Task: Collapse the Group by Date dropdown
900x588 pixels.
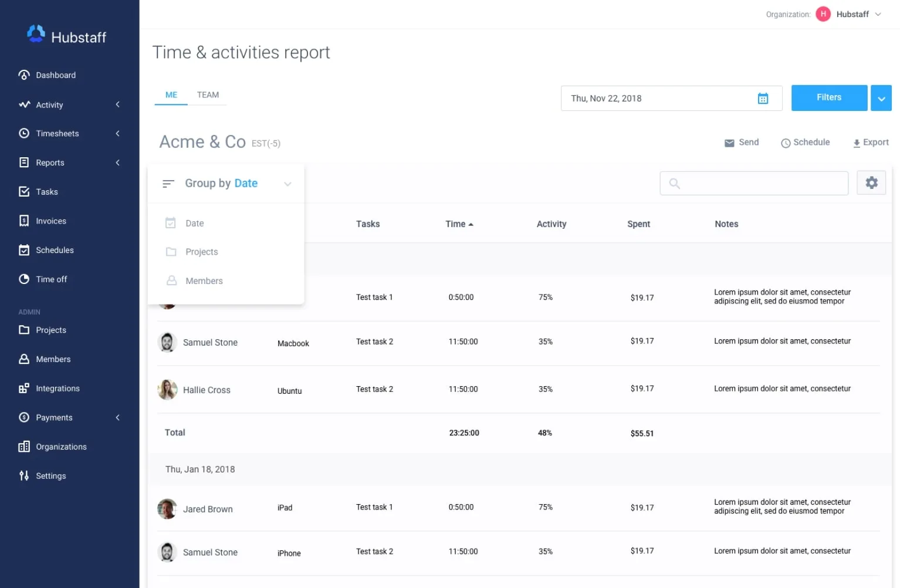Action: 287,184
